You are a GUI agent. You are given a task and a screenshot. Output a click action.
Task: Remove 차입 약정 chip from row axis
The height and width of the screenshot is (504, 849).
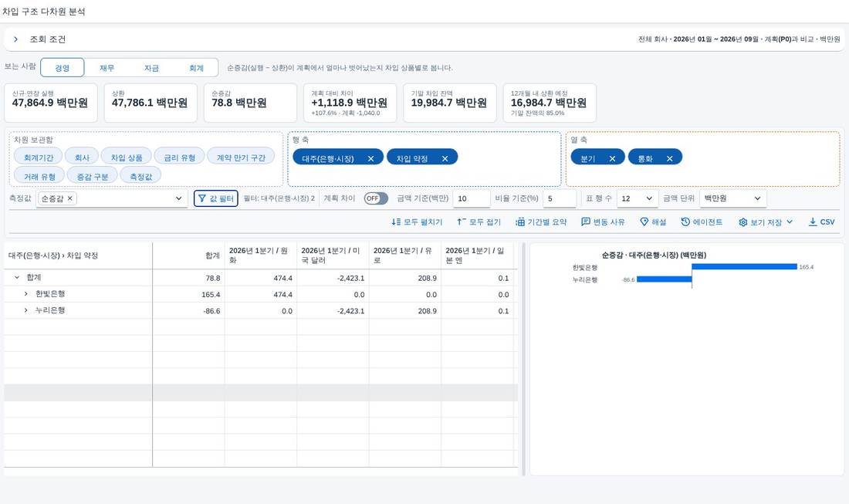point(445,159)
